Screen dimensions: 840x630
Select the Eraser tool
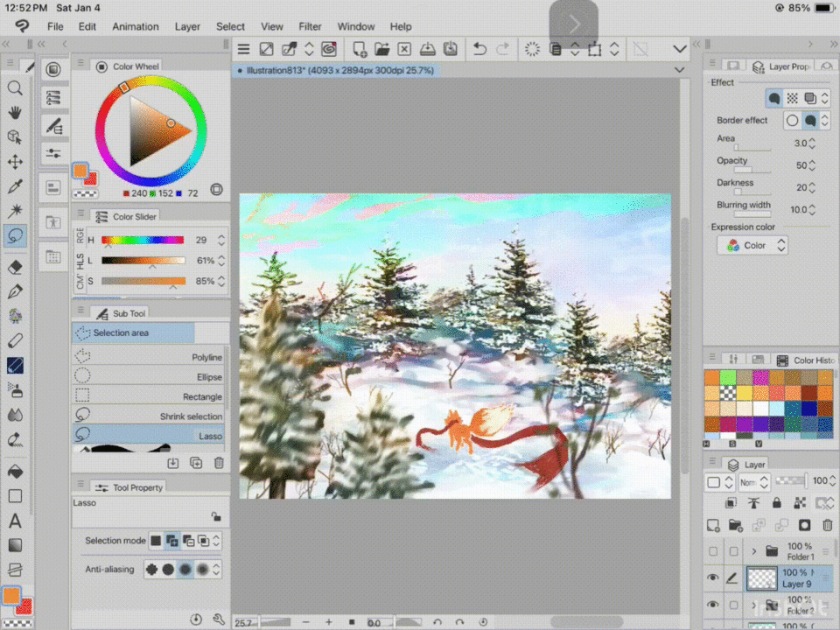click(15, 268)
